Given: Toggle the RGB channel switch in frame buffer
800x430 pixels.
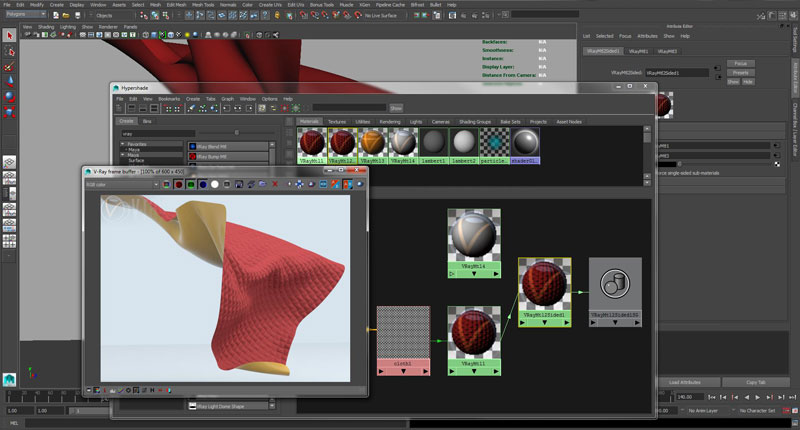Looking at the screenshot, I should (x=166, y=184).
